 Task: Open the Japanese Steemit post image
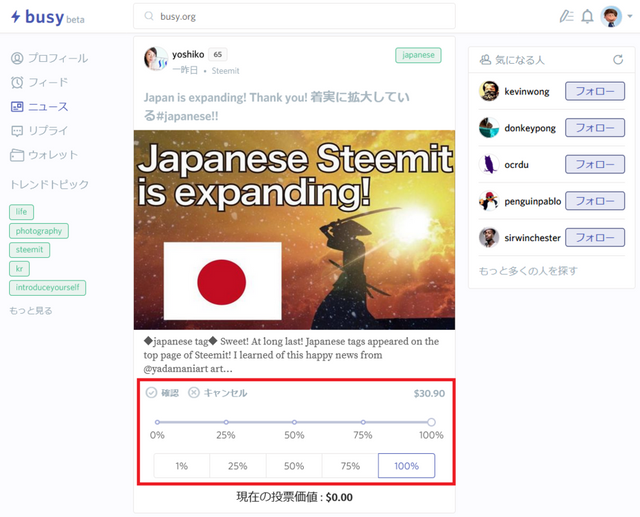[294, 230]
